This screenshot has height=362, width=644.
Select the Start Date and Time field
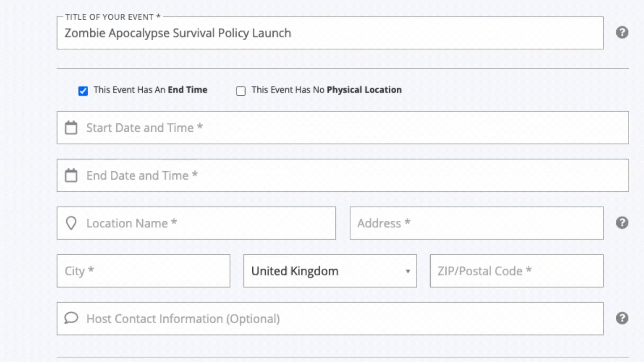click(x=343, y=128)
